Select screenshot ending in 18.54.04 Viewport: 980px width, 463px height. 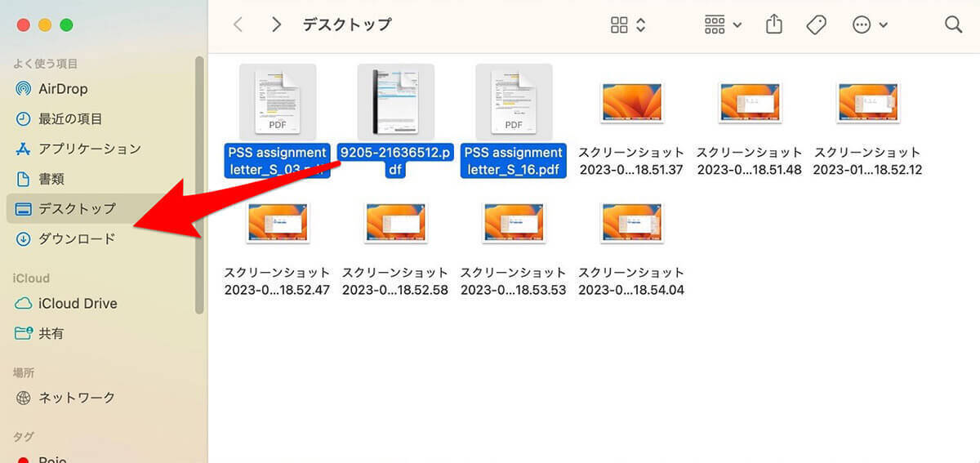click(x=631, y=223)
